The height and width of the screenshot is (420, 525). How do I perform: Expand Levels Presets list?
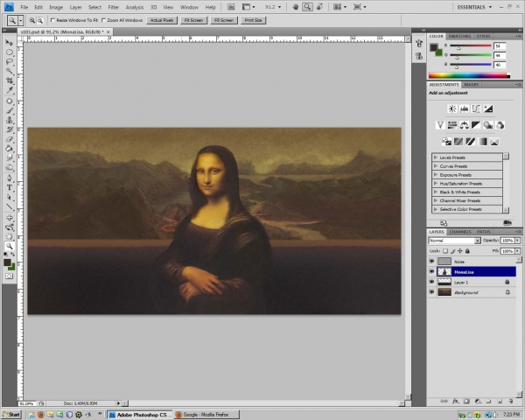(x=435, y=157)
